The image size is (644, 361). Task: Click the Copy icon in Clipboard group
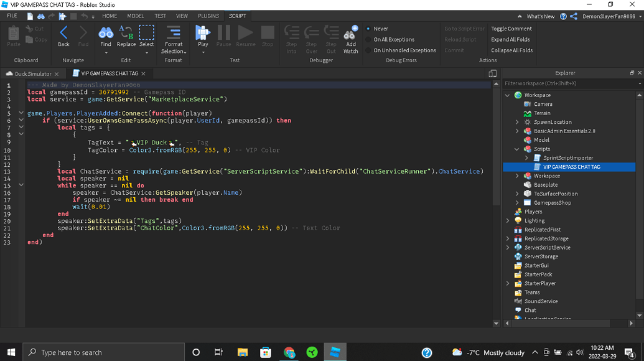coord(29,39)
